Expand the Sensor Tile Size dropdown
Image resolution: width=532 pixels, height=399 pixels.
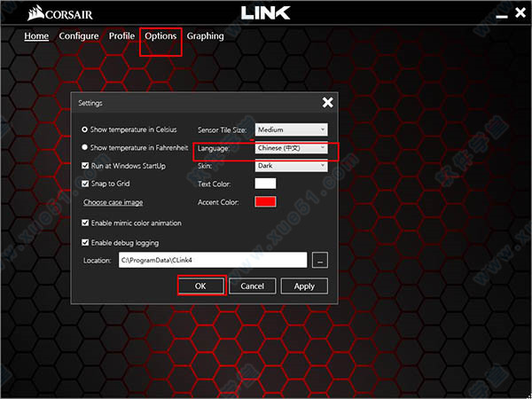point(291,129)
